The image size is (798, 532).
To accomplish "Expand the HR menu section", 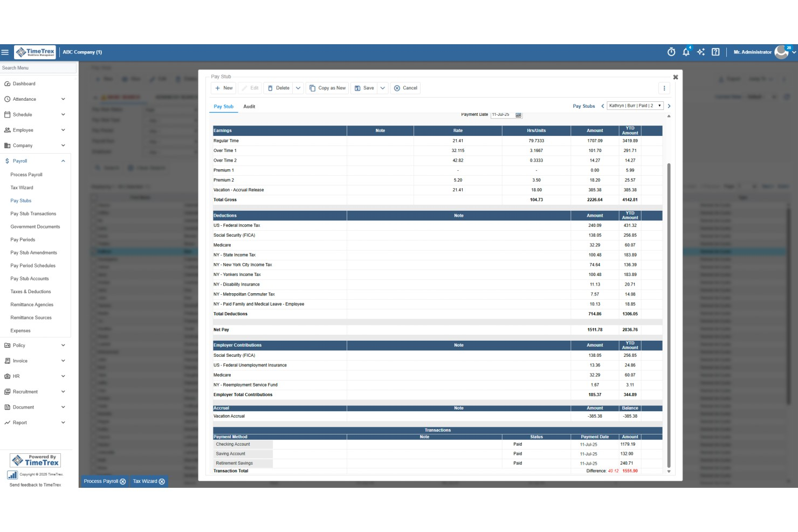I will pyautogui.click(x=63, y=376).
